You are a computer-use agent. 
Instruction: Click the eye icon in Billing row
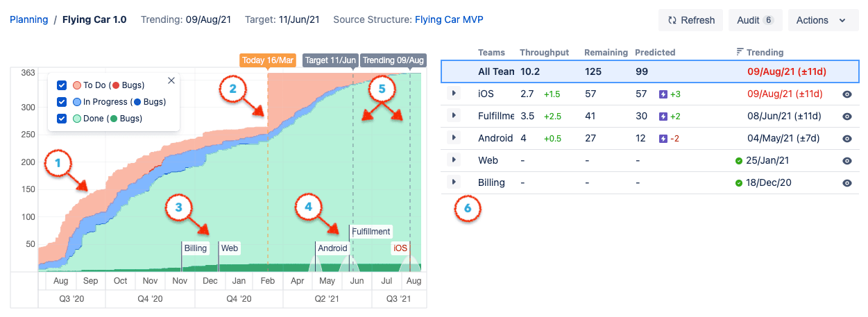(x=846, y=182)
